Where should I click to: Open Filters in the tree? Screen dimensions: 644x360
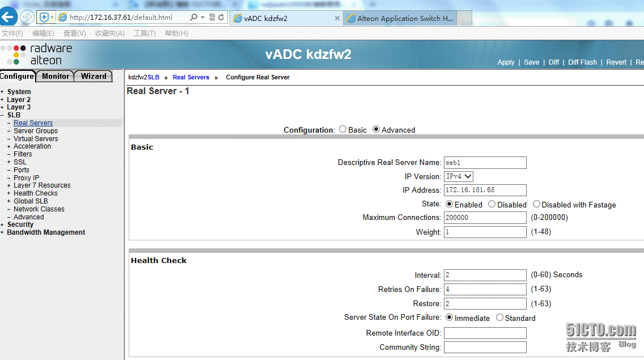[23, 154]
